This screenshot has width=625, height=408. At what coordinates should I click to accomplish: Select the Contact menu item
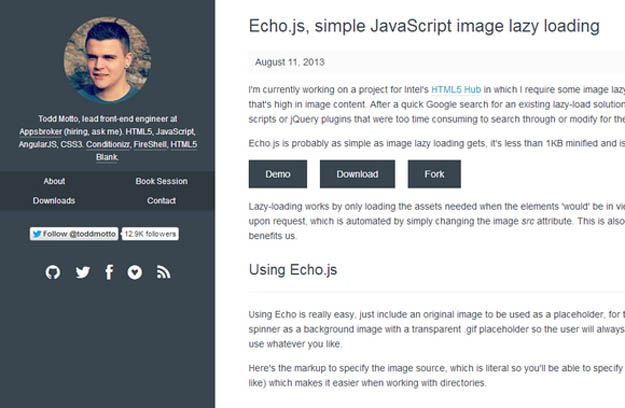pyautogui.click(x=161, y=201)
